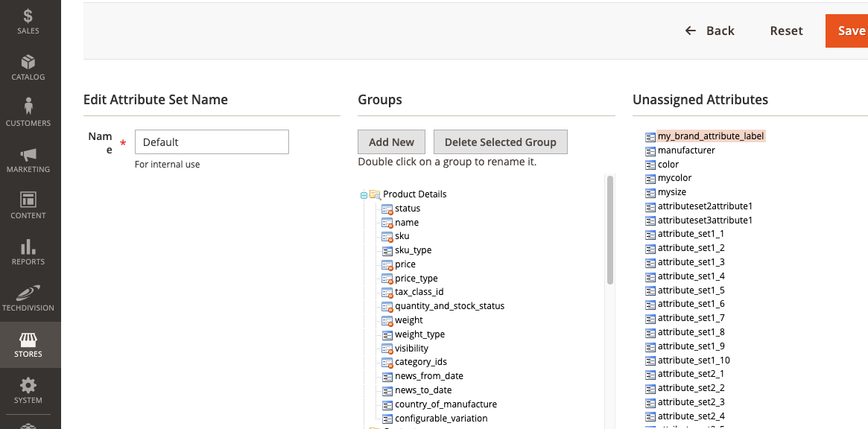
Task: Click the weight_type attribute icon
Action: pyautogui.click(x=387, y=334)
